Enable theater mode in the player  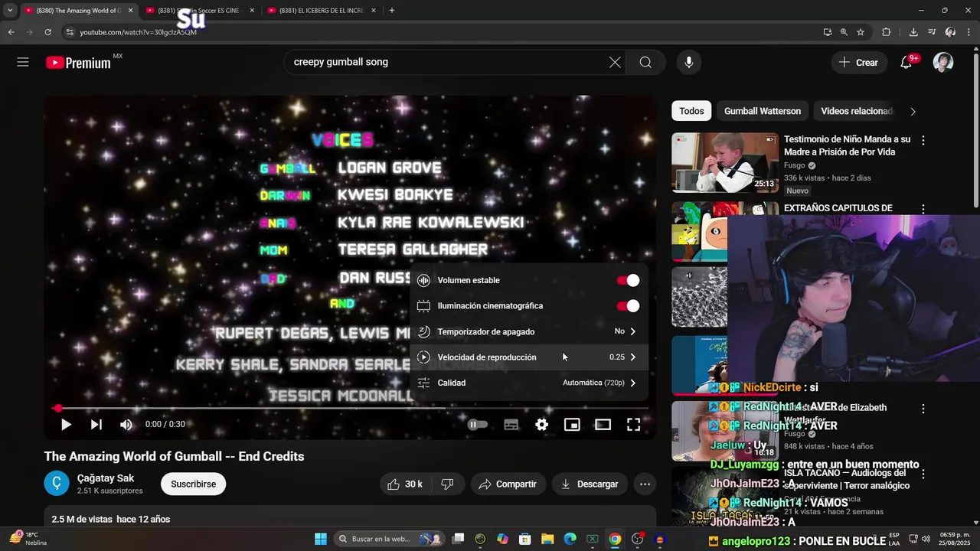coord(603,425)
